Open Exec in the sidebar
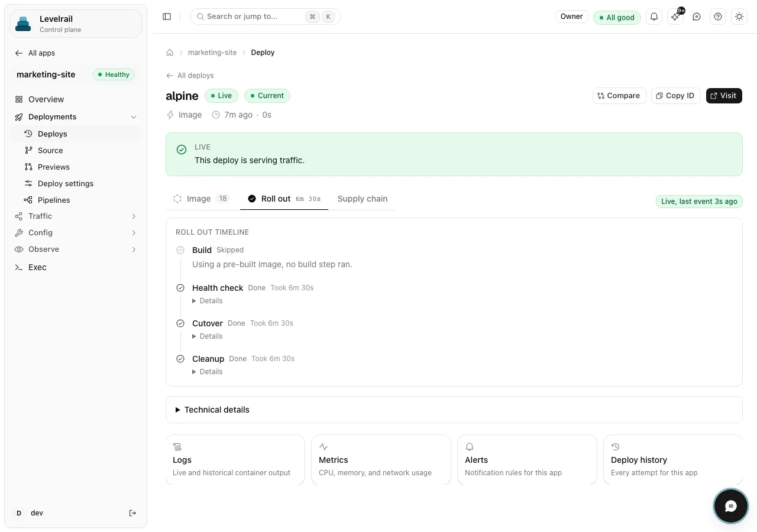The image size is (757, 532). click(x=76, y=267)
